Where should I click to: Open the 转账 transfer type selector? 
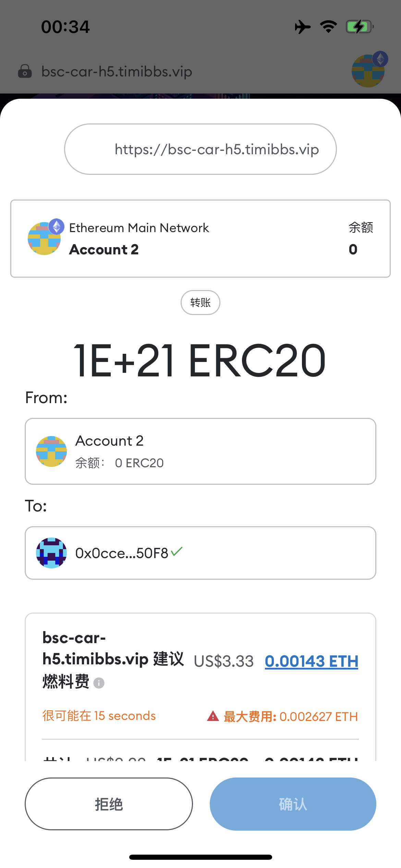click(x=200, y=302)
